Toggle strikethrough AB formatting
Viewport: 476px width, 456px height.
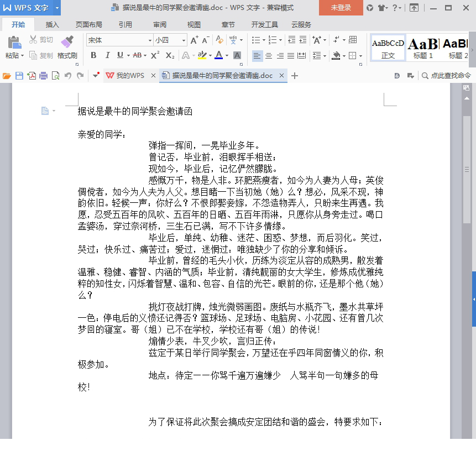[x=137, y=55]
